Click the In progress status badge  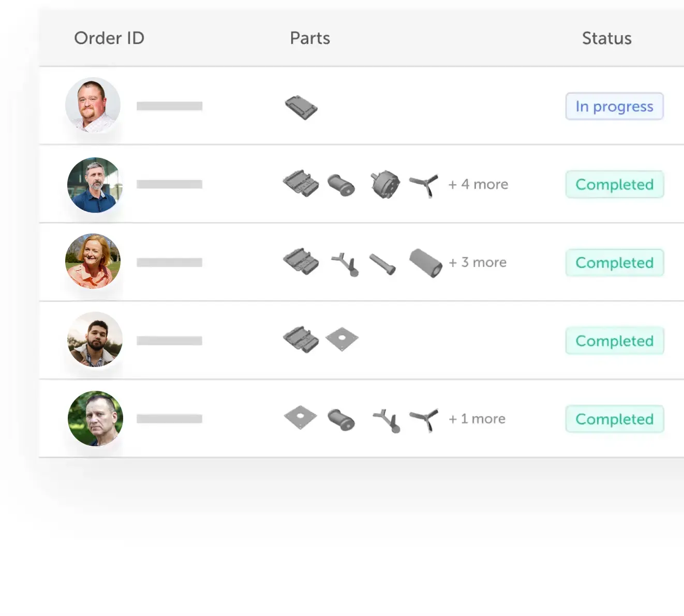(x=614, y=106)
